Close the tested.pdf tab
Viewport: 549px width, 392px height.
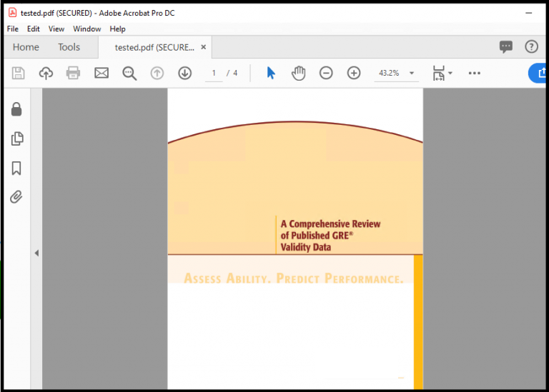[204, 47]
